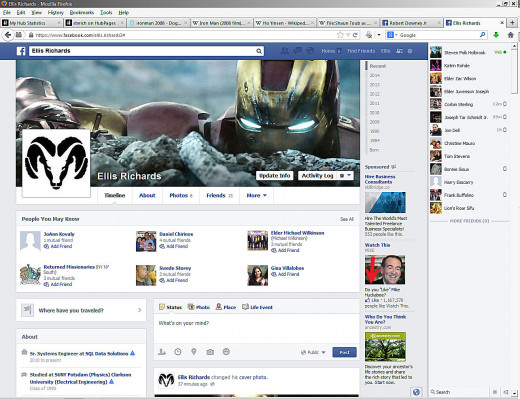Go to Firefox home page icon
Screen dimensions: 520x399
tap(510, 35)
